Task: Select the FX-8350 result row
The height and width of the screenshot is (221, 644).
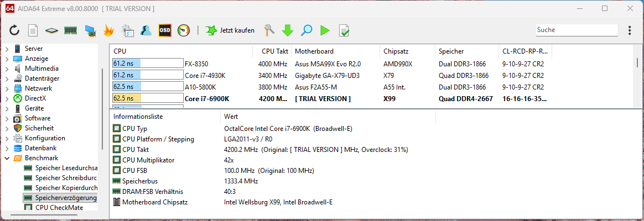Action: point(331,64)
